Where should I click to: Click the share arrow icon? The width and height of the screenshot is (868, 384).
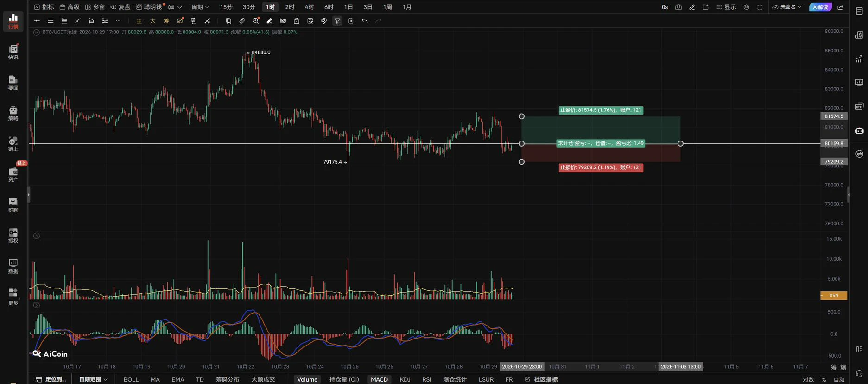tap(840, 7)
